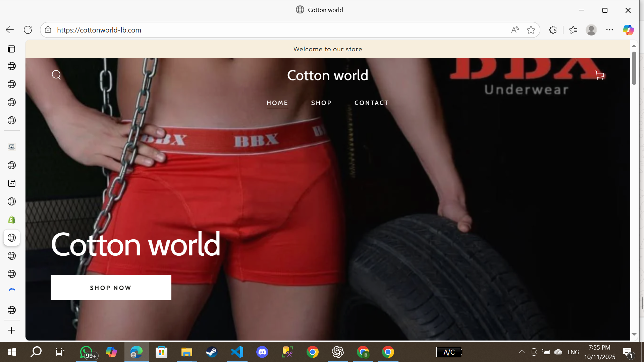The height and width of the screenshot is (362, 644).
Task: Reload the page with the refresh icon
Action: (x=28, y=29)
